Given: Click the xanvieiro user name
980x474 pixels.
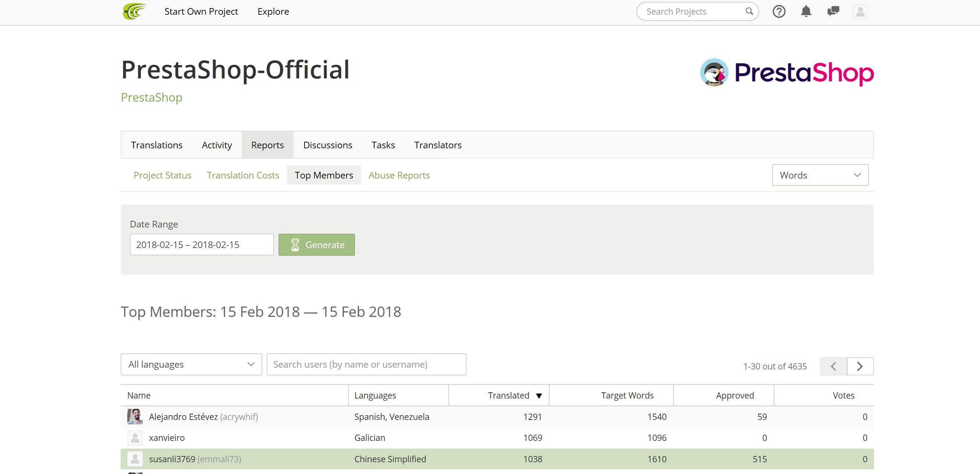Looking at the screenshot, I should tap(167, 438).
